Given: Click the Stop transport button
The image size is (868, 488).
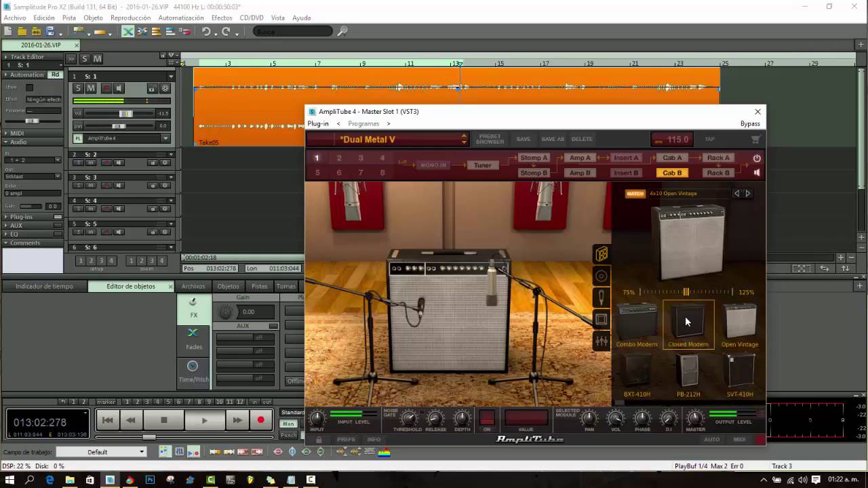Looking at the screenshot, I should pos(163,420).
